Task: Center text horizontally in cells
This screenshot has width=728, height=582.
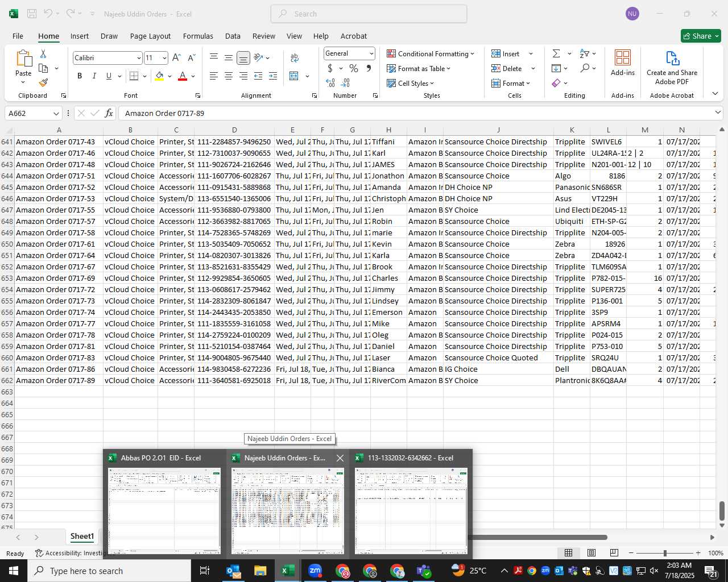Action: [x=229, y=76]
